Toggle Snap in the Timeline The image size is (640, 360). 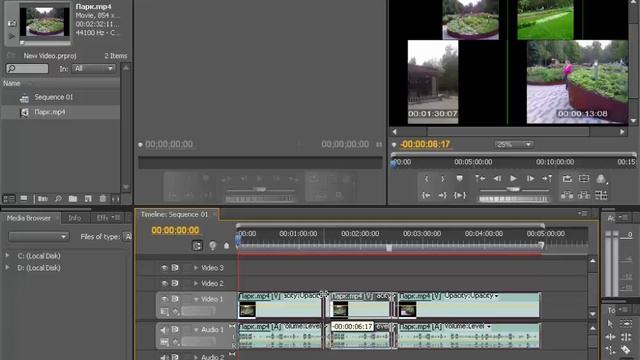[197, 245]
